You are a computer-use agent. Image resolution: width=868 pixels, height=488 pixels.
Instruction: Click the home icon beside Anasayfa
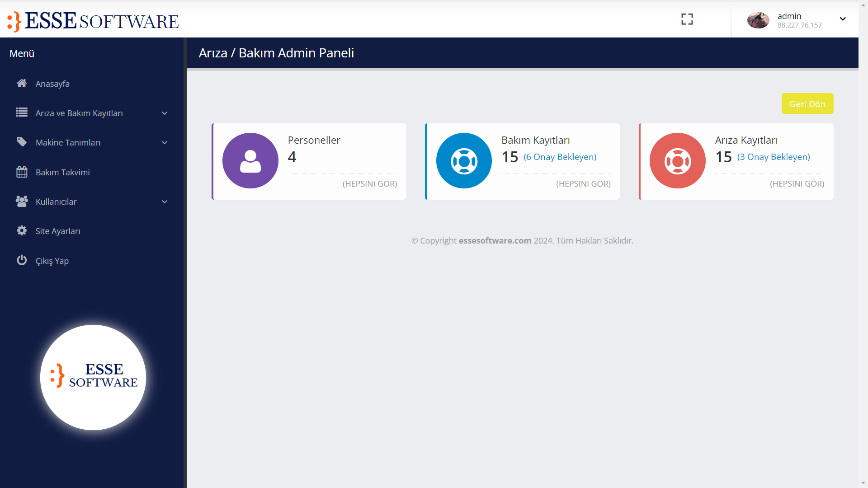click(x=21, y=84)
